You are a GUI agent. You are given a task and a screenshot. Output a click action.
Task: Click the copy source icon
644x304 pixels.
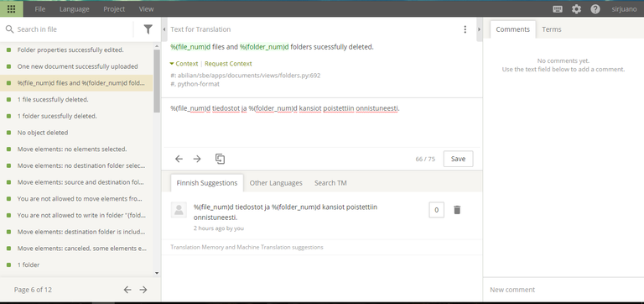[x=221, y=159]
